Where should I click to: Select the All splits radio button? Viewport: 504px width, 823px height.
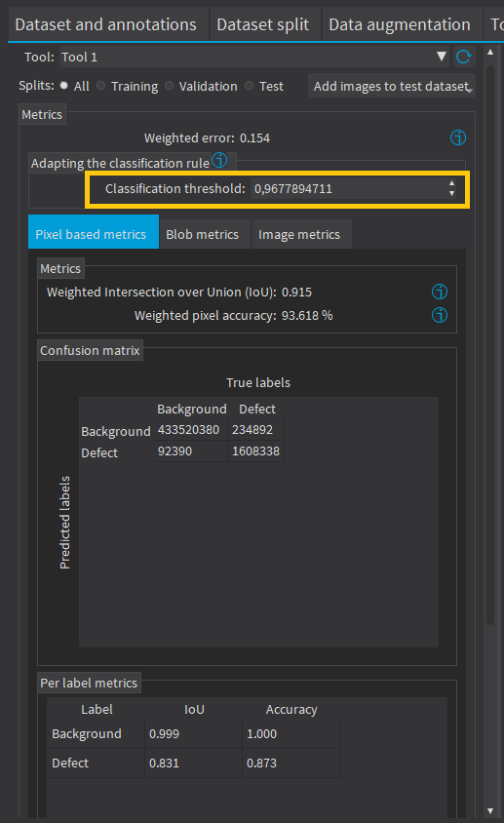[x=64, y=86]
